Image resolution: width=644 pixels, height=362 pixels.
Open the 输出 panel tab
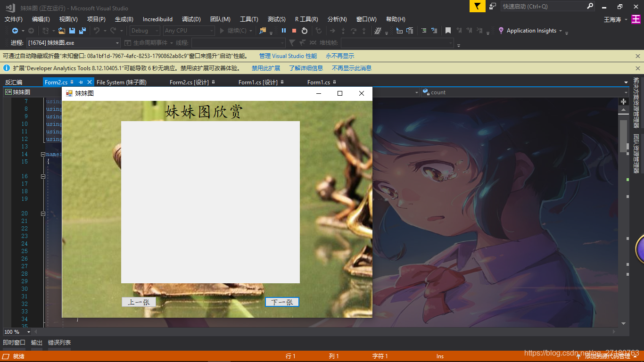[37, 343]
